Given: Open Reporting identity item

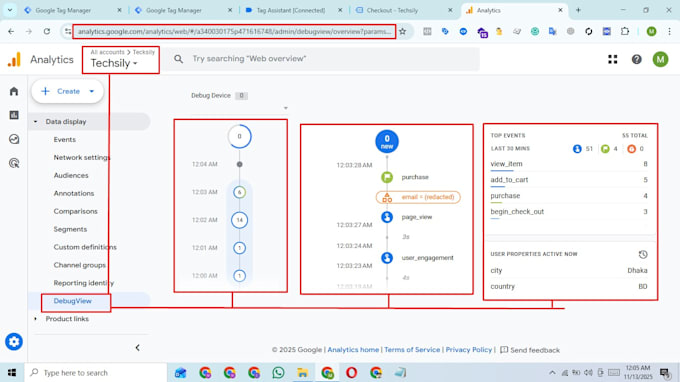Looking at the screenshot, I should click(84, 283).
